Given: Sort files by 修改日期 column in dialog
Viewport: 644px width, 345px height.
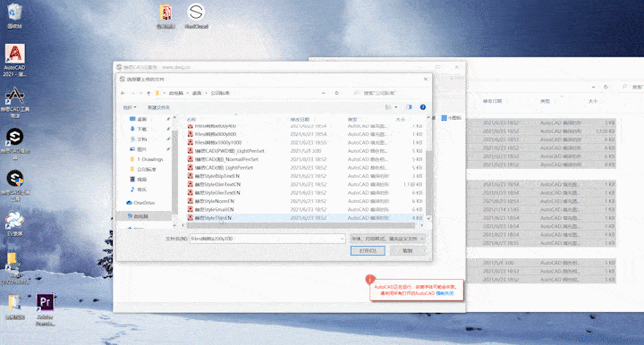Looking at the screenshot, I should [300, 120].
